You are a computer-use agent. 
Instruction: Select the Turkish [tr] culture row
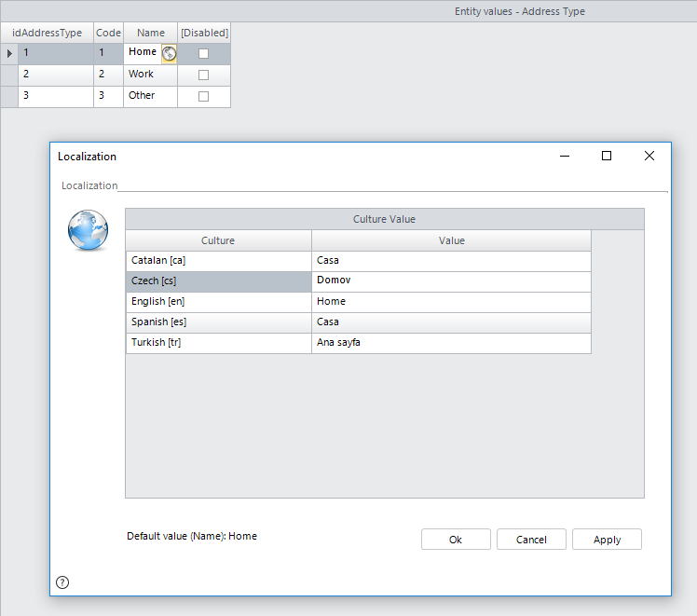tap(219, 343)
